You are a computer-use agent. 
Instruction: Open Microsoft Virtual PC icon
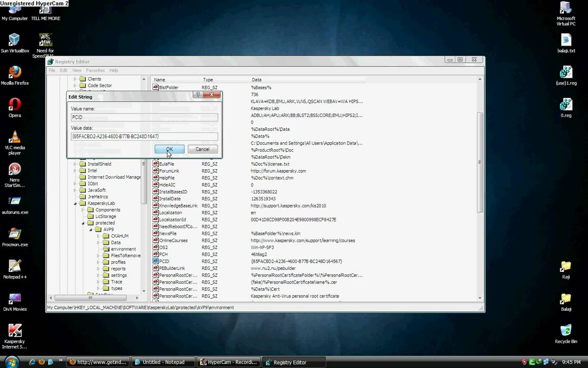point(566,13)
